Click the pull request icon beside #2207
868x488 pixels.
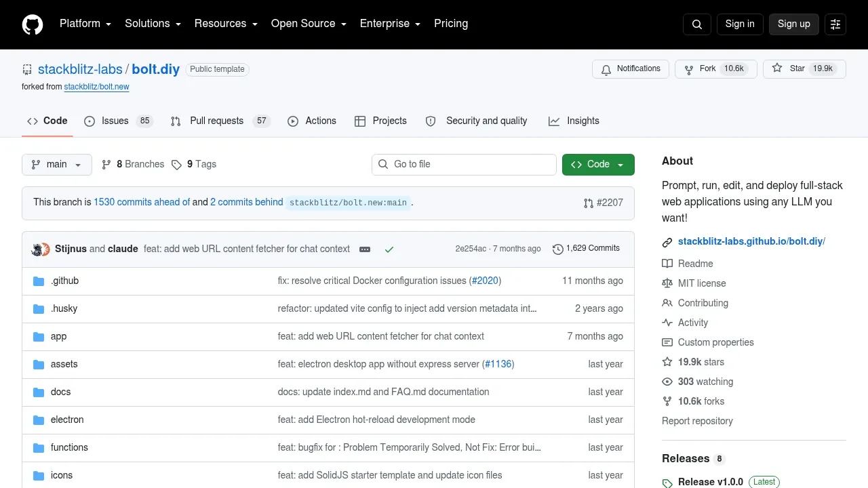[x=589, y=203]
